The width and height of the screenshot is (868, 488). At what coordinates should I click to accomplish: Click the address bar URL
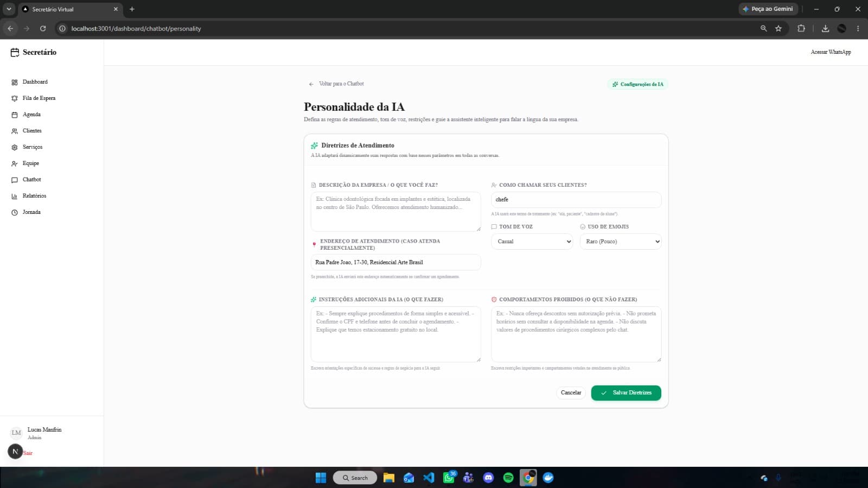coord(136,28)
